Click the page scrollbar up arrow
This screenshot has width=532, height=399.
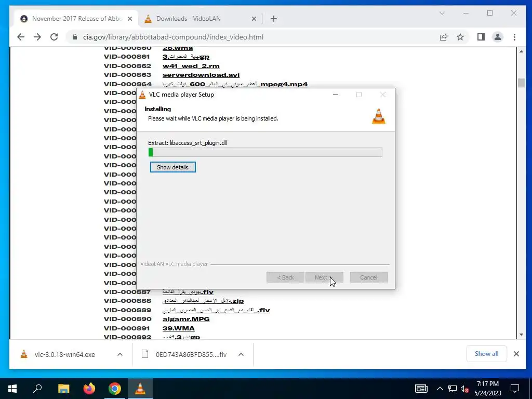pos(521,51)
